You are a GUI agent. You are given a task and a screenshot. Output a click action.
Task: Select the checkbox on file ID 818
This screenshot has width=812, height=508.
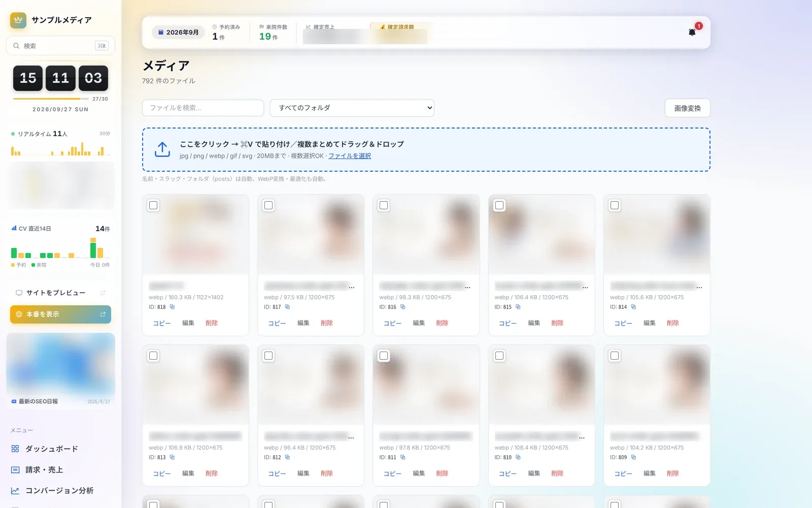pos(153,205)
